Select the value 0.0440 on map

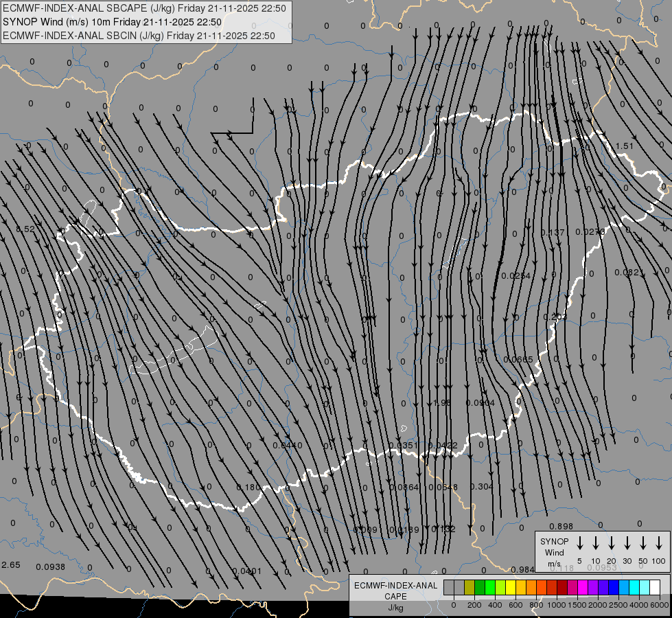(288, 446)
